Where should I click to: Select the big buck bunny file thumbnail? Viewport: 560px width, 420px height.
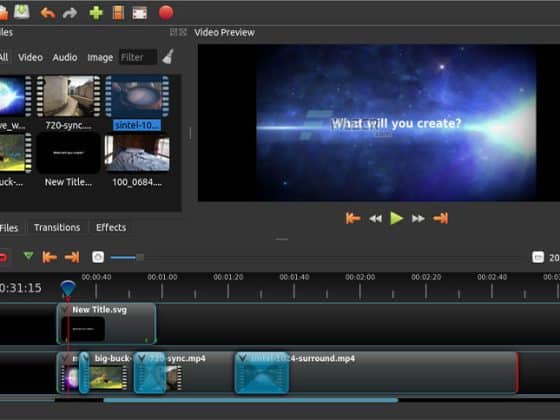pyautogui.click(x=15, y=153)
